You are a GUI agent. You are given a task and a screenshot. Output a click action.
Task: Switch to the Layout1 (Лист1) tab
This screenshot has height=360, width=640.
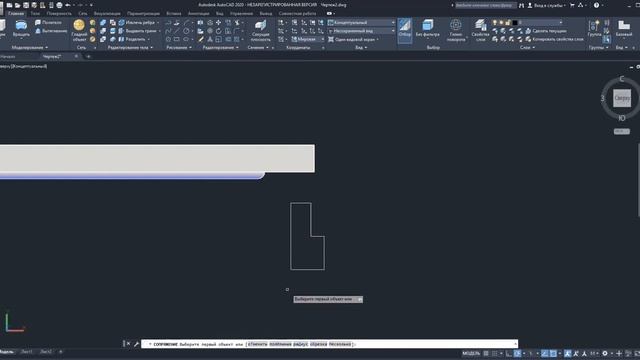pyautogui.click(x=27, y=351)
